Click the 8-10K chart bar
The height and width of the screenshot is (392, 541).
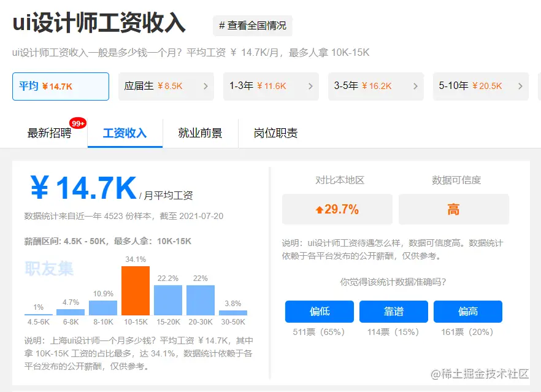point(103,308)
